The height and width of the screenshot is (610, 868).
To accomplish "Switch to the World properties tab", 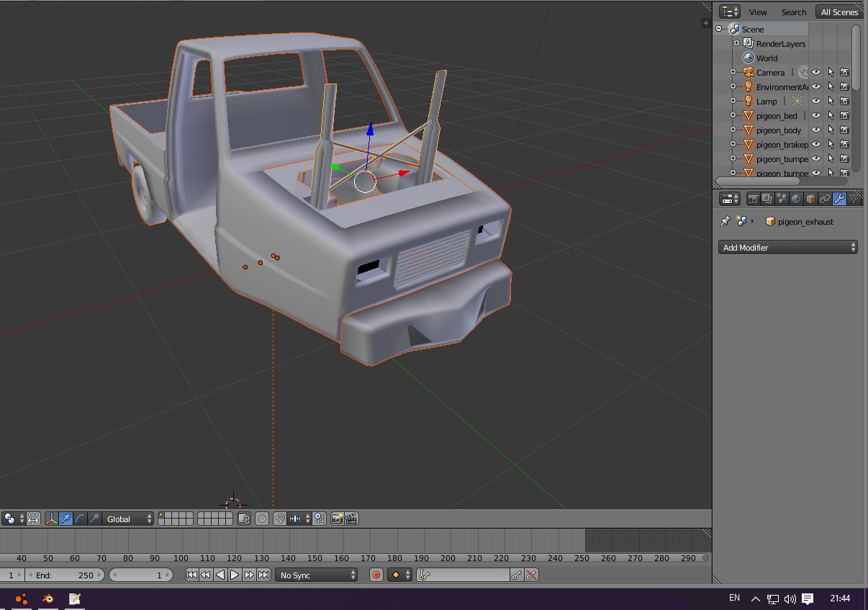I will tap(796, 199).
